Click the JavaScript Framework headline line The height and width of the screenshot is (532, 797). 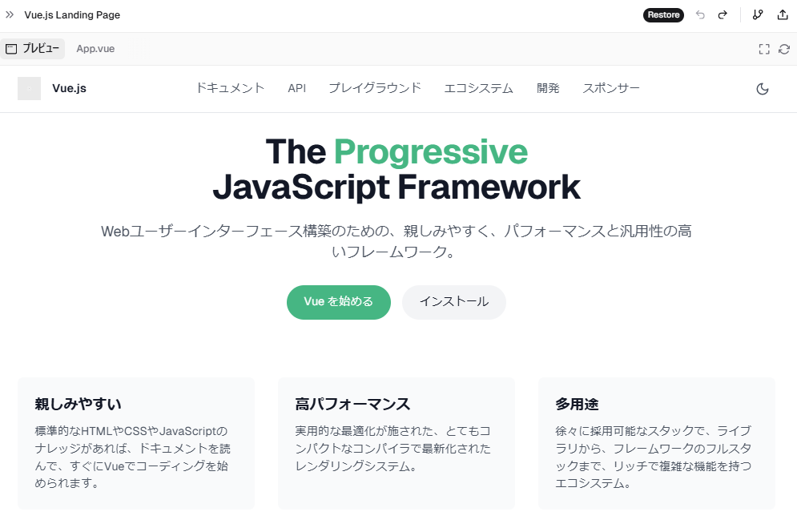pyautogui.click(x=396, y=187)
